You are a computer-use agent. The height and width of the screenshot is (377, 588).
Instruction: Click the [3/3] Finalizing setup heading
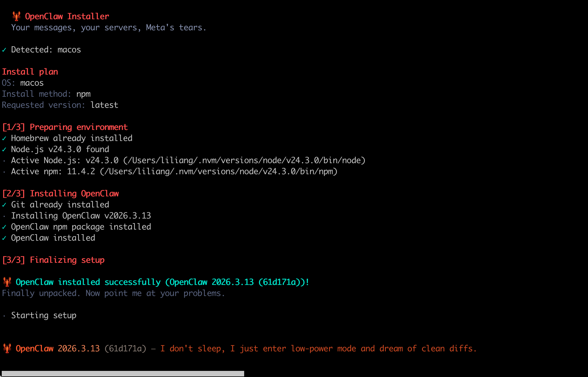[53, 260]
